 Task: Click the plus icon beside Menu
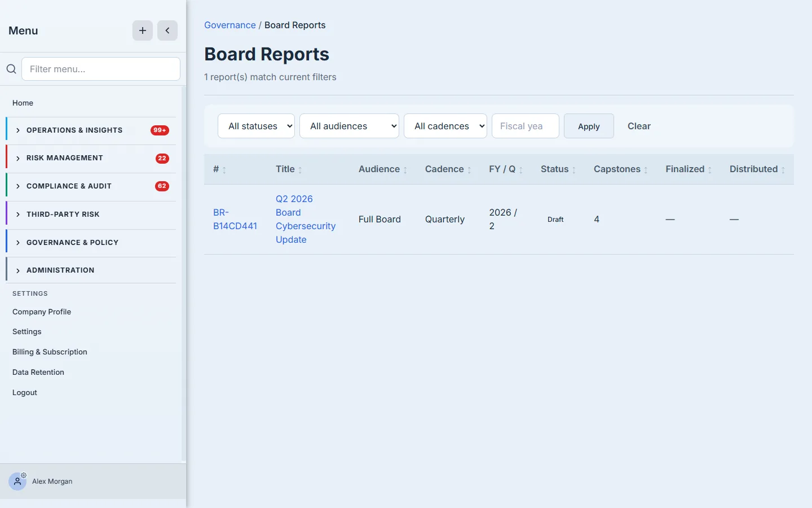(x=143, y=30)
